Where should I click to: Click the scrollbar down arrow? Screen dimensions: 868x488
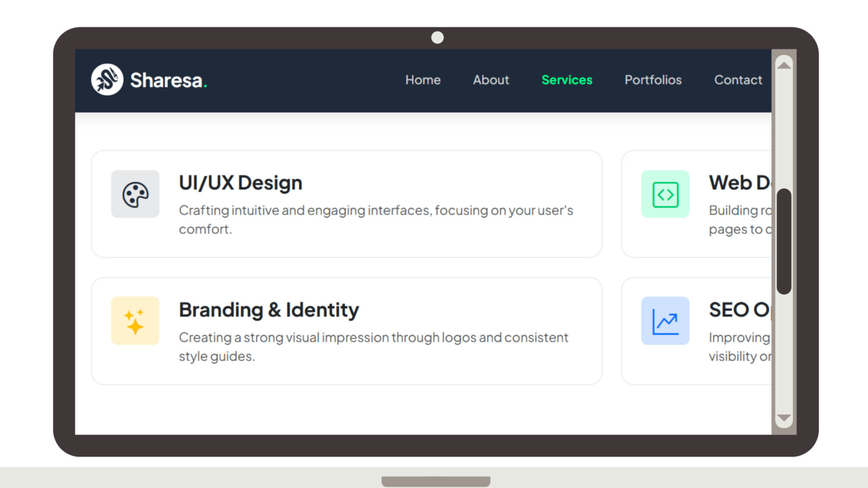784,418
